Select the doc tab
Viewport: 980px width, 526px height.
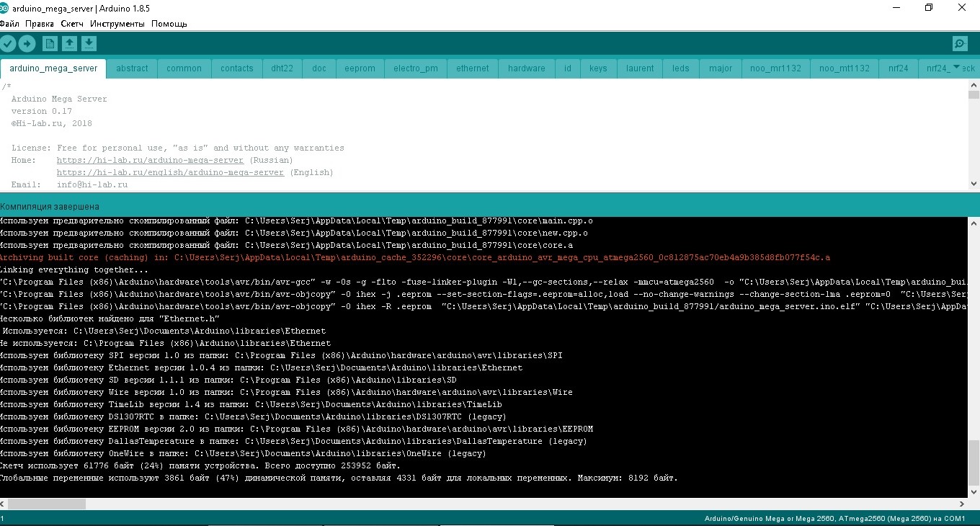point(319,68)
